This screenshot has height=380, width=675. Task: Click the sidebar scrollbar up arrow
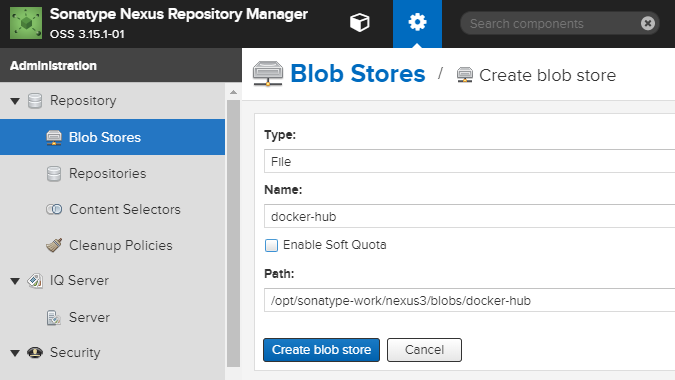(233, 92)
